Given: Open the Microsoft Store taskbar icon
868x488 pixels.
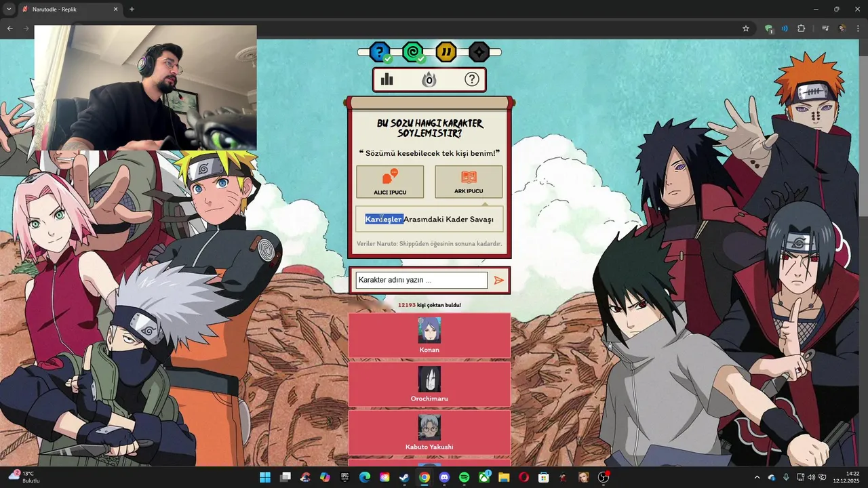Looking at the screenshot, I should click(x=543, y=477).
